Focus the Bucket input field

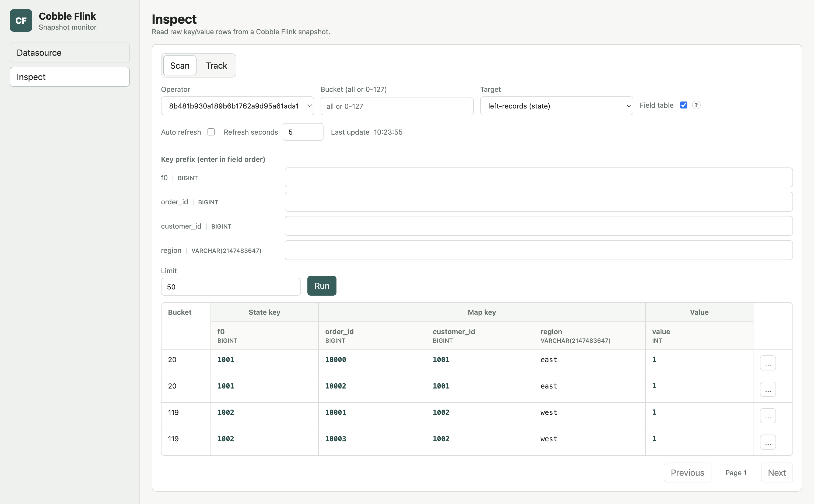pyautogui.click(x=397, y=106)
